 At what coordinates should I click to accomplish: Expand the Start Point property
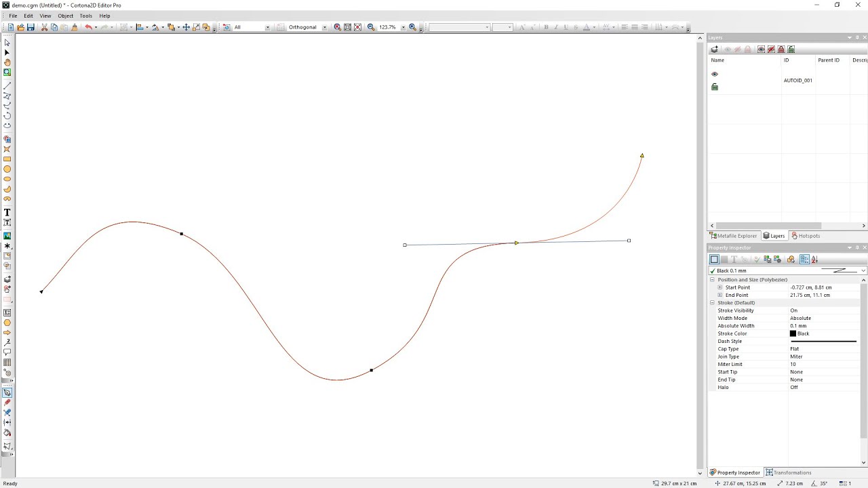(719, 287)
